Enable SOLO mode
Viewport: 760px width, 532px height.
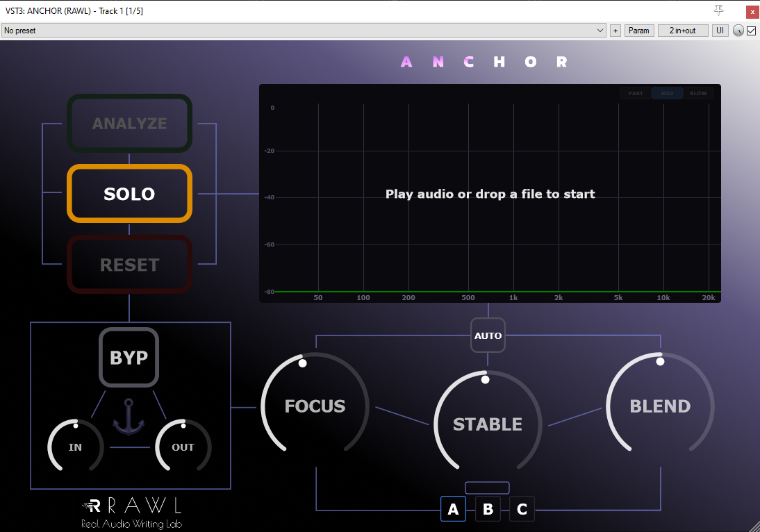(129, 194)
